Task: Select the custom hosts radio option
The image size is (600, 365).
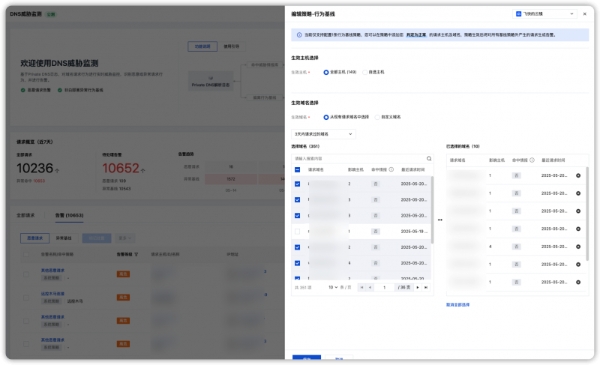Action: (x=373, y=72)
